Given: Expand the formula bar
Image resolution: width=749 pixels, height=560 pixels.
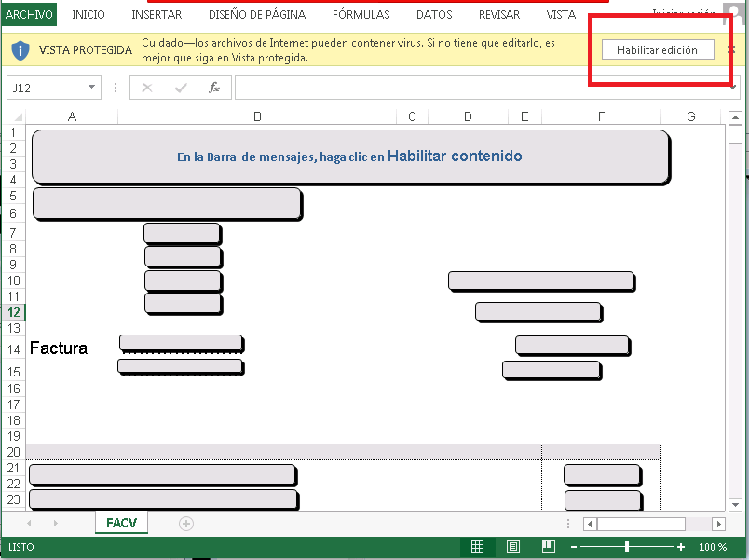Looking at the screenshot, I should point(734,88).
